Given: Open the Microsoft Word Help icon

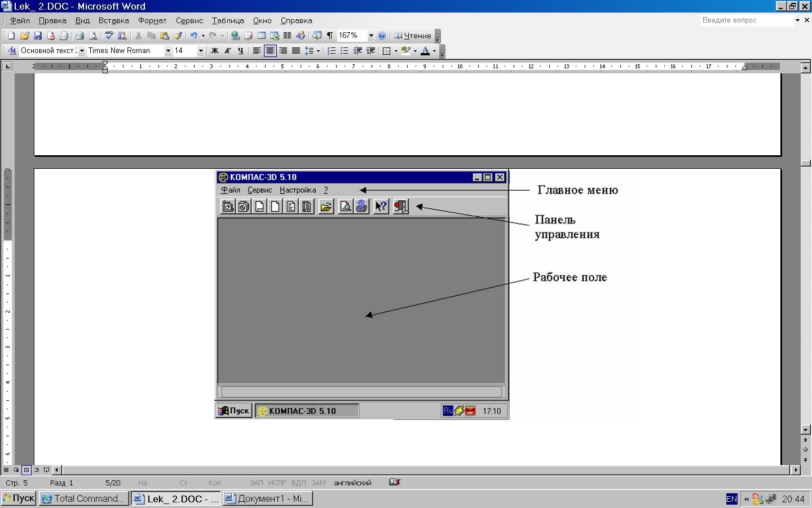Looking at the screenshot, I should coord(382,36).
